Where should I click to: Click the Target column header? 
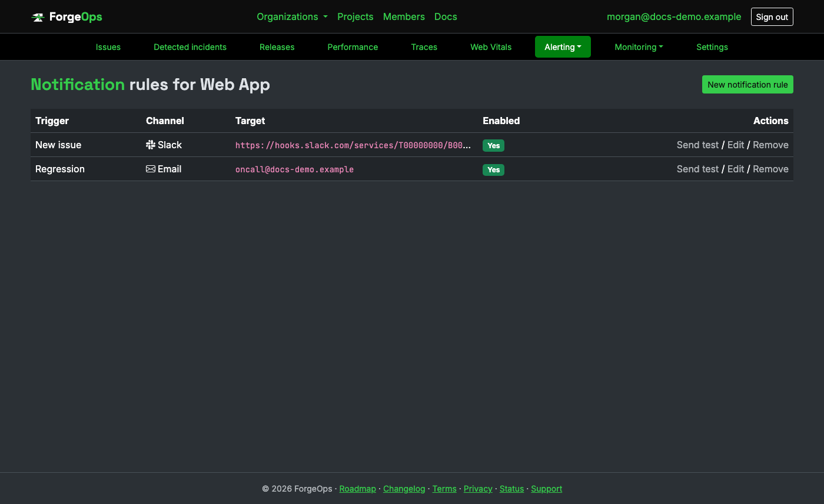[x=250, y=121]
